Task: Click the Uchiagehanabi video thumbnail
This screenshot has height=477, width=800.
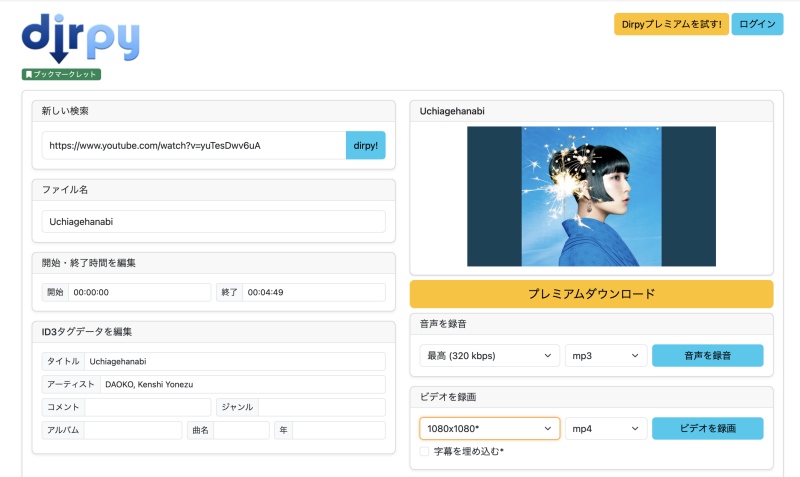Action: click(x=591, y=196)
